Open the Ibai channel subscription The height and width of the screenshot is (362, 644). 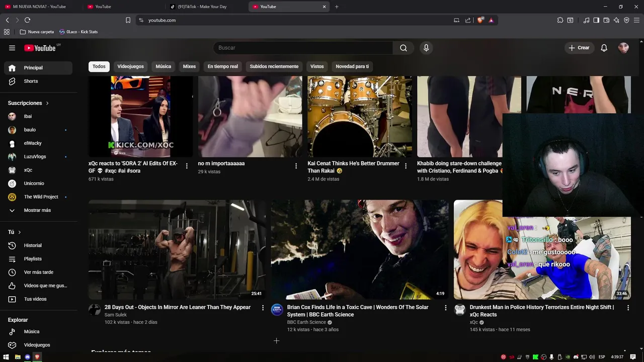click(x=38, y=116)
